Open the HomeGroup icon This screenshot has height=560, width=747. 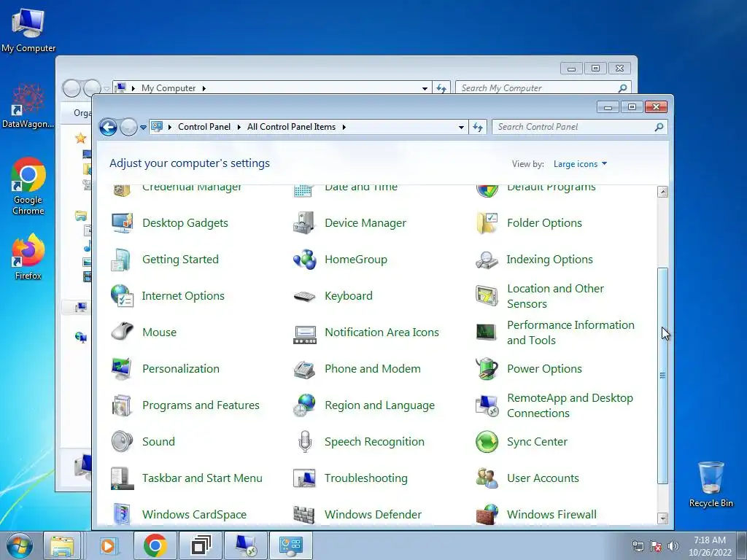304,260
